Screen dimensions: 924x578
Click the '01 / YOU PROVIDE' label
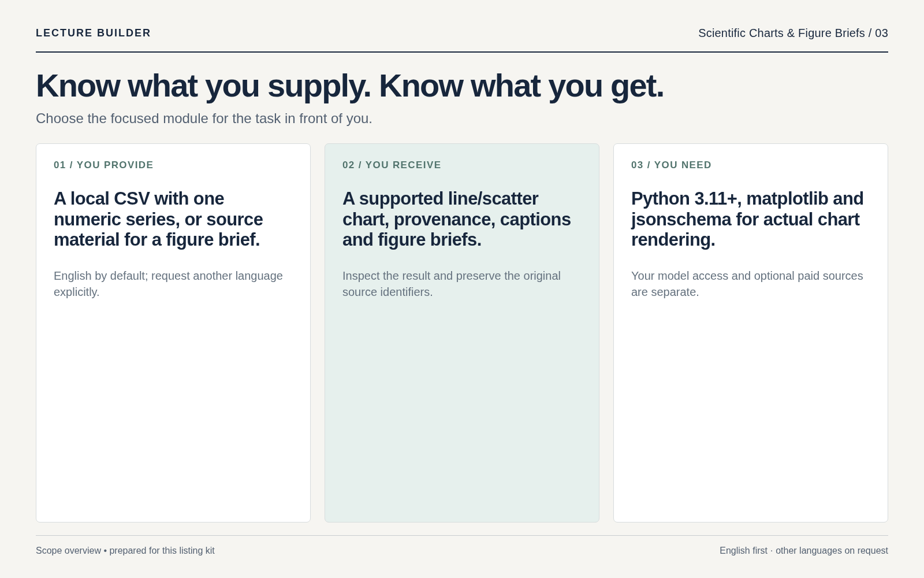coord(103,165)
